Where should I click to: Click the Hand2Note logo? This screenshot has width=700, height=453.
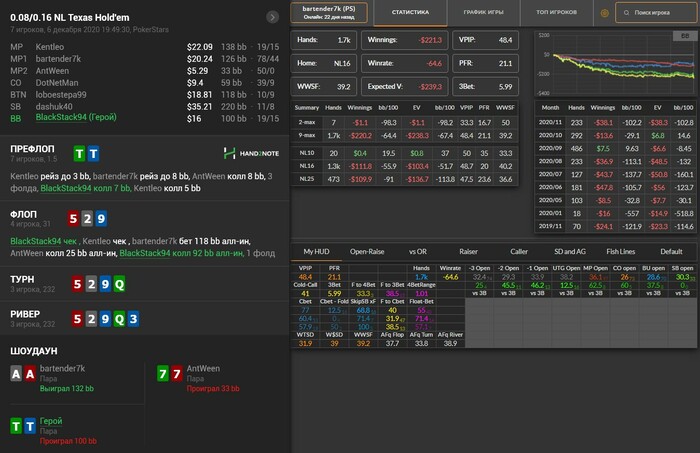point(251,154)
